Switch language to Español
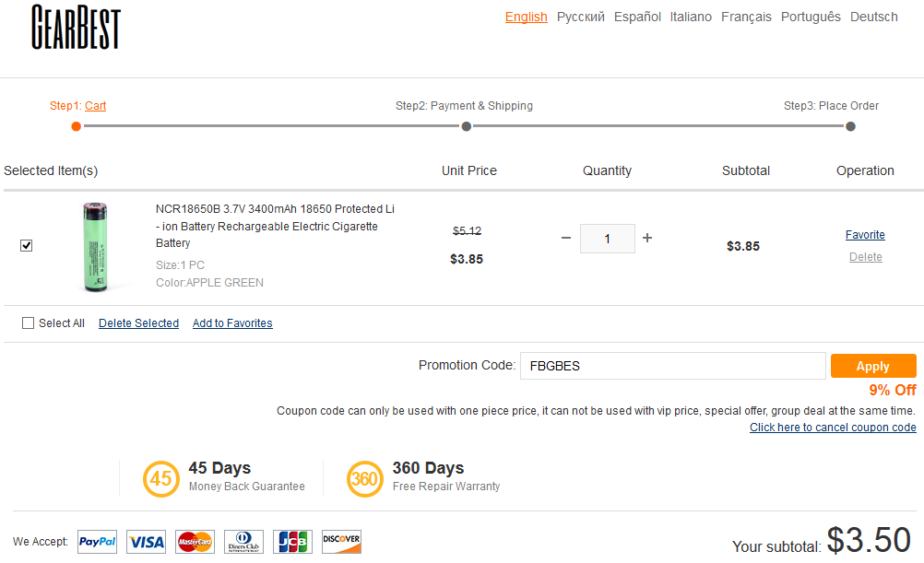Screen dimensions: 924x563 [x=637, y=17]
